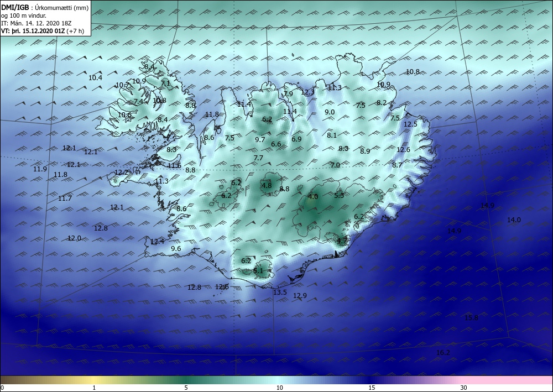Click the 'IT: Mán. 14. 12. 2020 18Z' line
Image resolution: width=553 pixels, height=392 pixels.
click(36, 23)
